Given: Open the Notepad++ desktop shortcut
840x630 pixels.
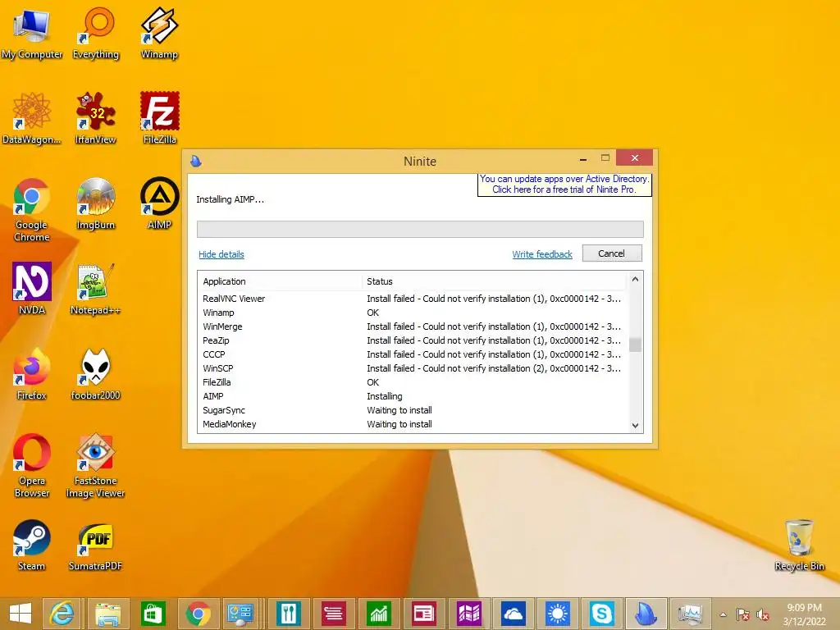Looking at the screenshot, I should pos(95,290).
